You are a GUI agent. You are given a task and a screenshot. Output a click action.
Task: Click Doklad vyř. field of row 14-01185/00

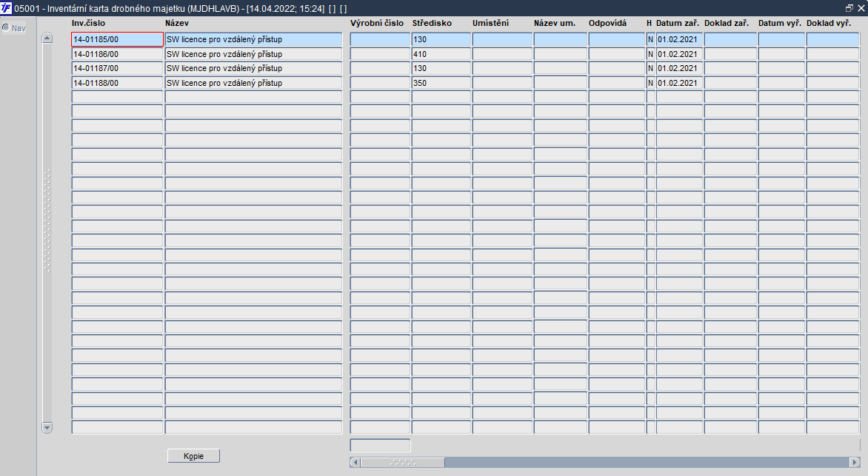click(x=832, y=39)
